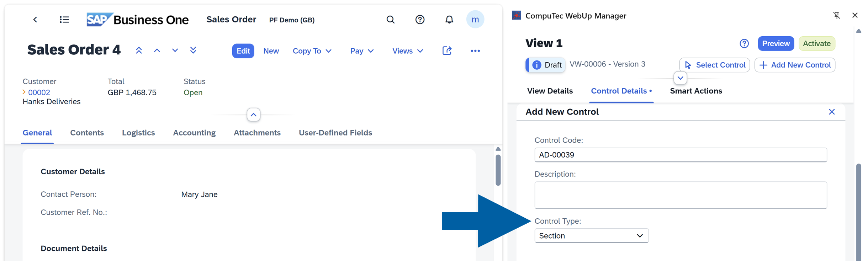Click the 'Mary Jane' contact person value
This screenshot has width=868, height=261.
pyautogui.click(x=199, y=195)
